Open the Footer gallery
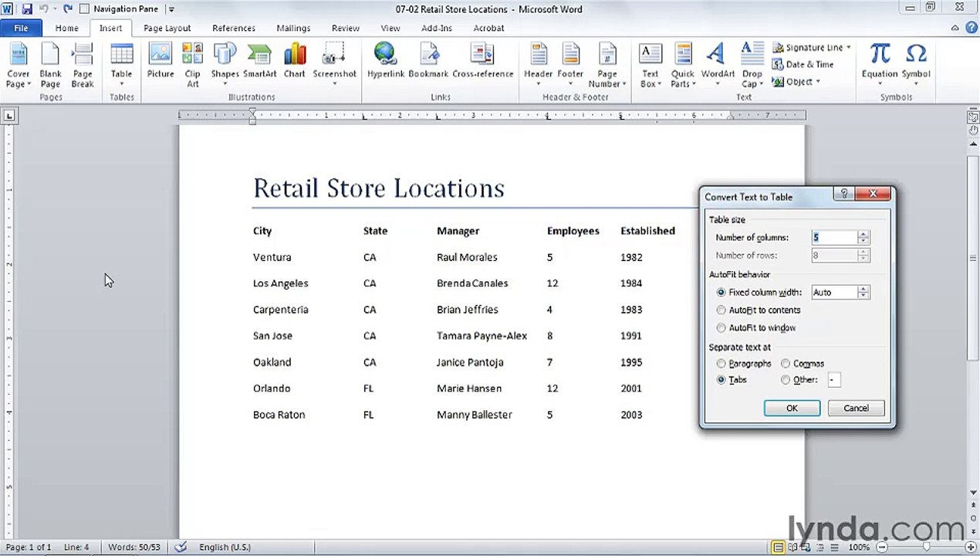This screenshot has height=556, width=980. (x=570, y=66)
